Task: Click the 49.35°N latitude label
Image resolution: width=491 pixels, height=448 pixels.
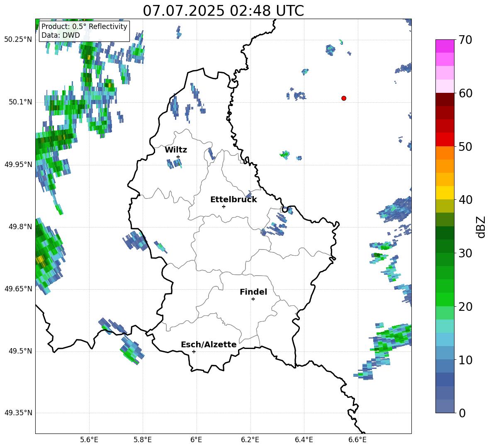Action: click(x=18, y=413)
